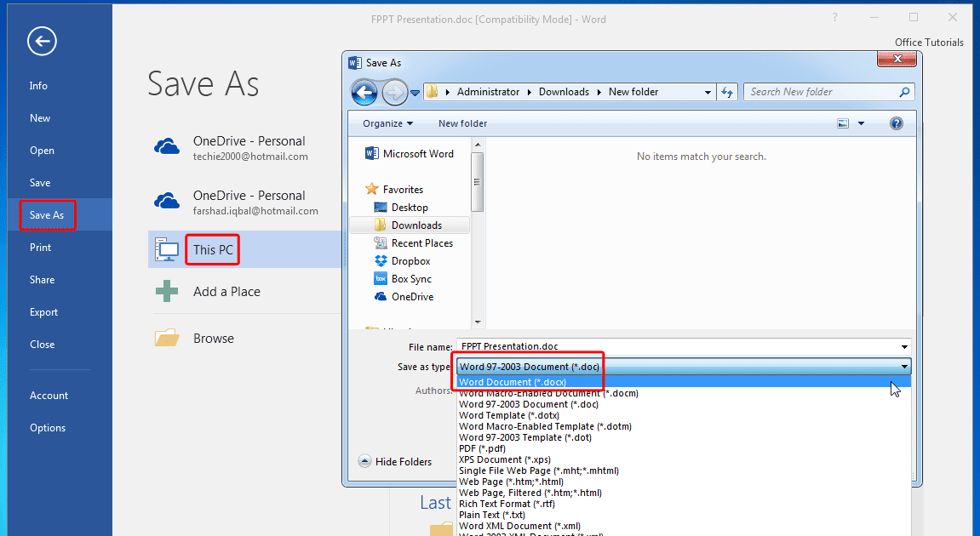Click Administrator in address breadcrumb

pos(488,92)
